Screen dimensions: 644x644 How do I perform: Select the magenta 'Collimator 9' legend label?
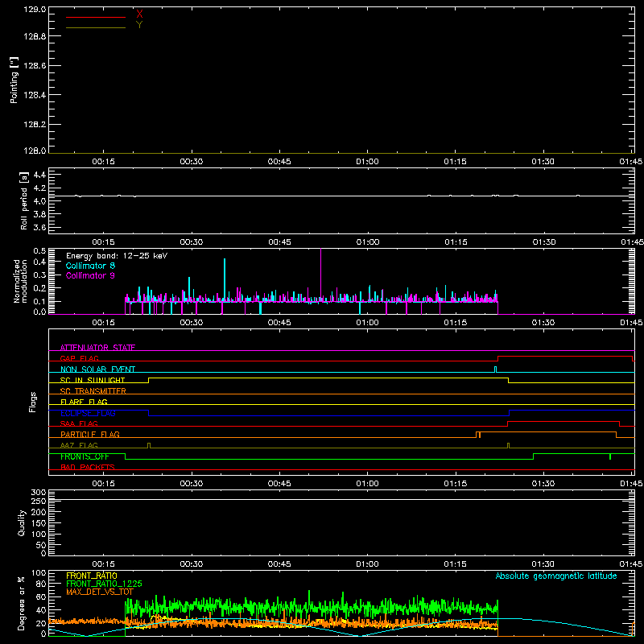[90, 275]
